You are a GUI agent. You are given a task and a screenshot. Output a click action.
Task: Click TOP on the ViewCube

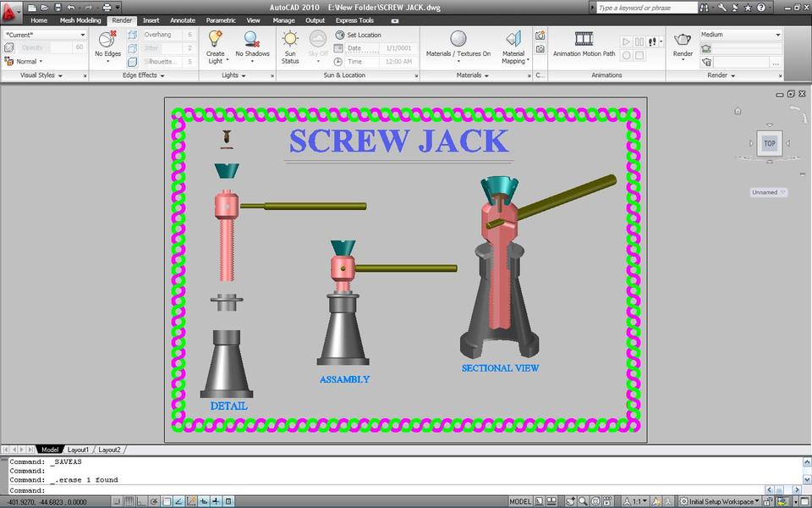[x=769, y=143]
